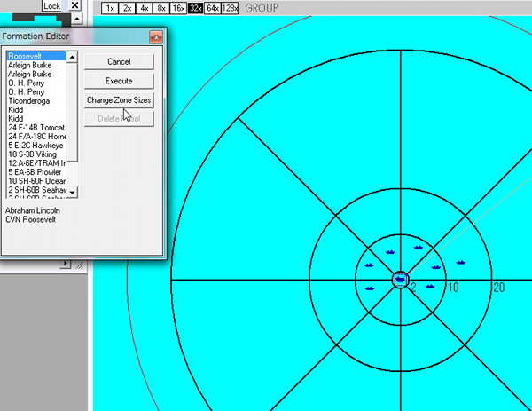Click the GROUP label in the top bar

pyautogui.click(x=262, y=8)
